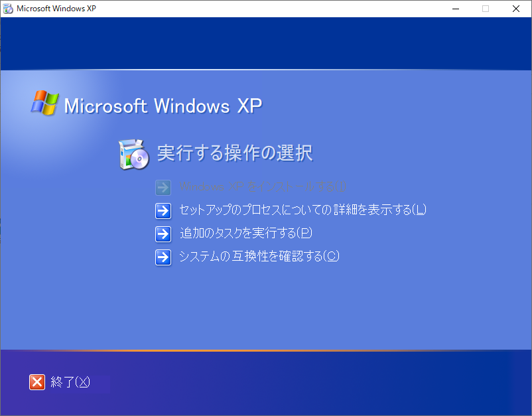Close the Microsoft Windows XP window
Screen dimensions: 532x416
point(516,9)
